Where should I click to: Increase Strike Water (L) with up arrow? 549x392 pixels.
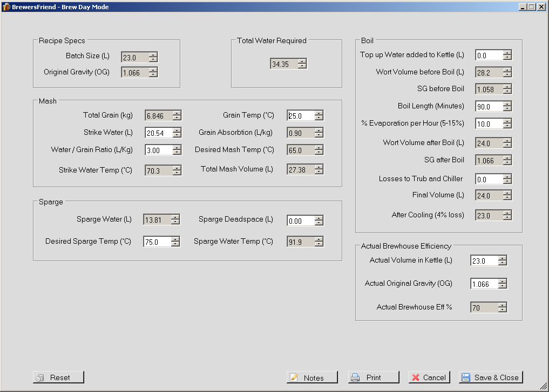[x=177, y=130]
